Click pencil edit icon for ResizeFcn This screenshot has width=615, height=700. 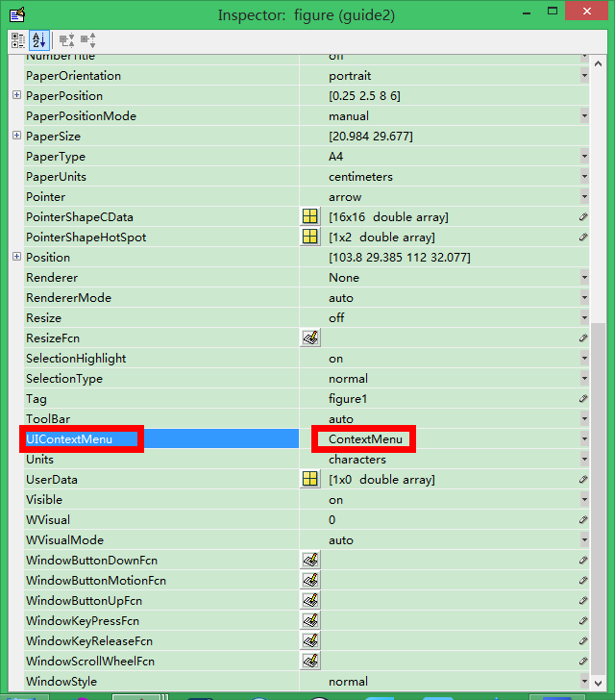click(x=583, y=337)
